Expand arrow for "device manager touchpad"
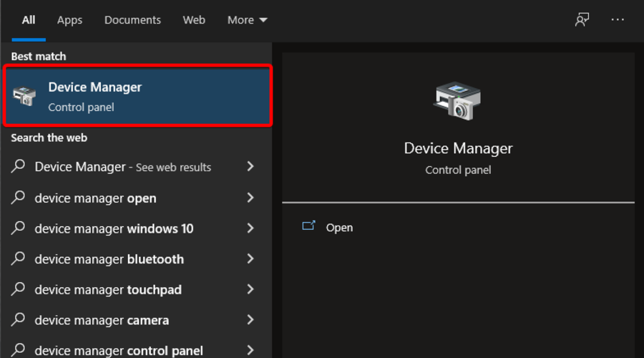The height and width of the screenshot is (358, 644). point(250,289)
